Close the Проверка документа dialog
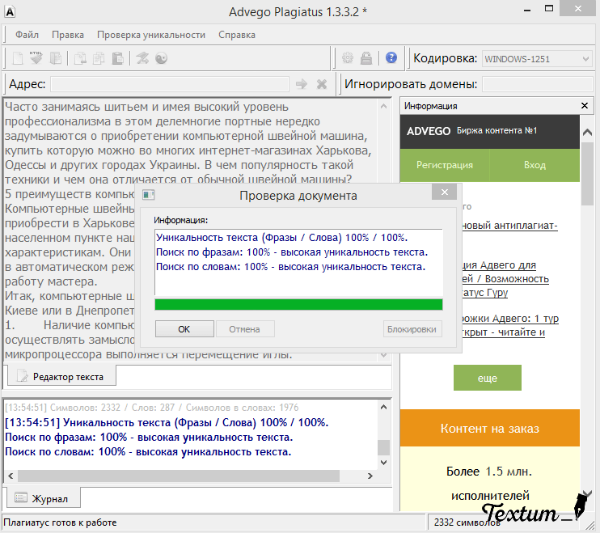 point(444,192)
